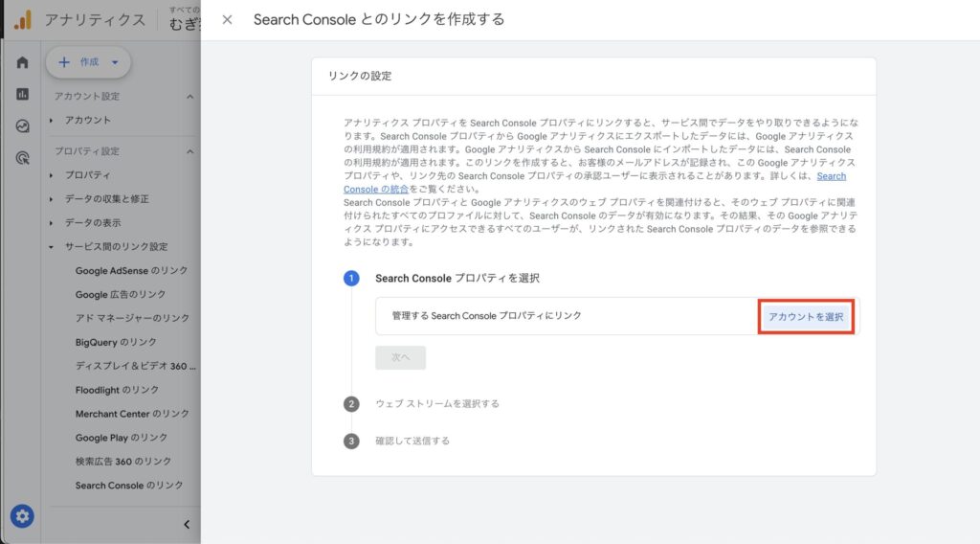Collapse the プロパティ設定 section chevron
This screenshot has width=980, height=544.
[190, 151]
